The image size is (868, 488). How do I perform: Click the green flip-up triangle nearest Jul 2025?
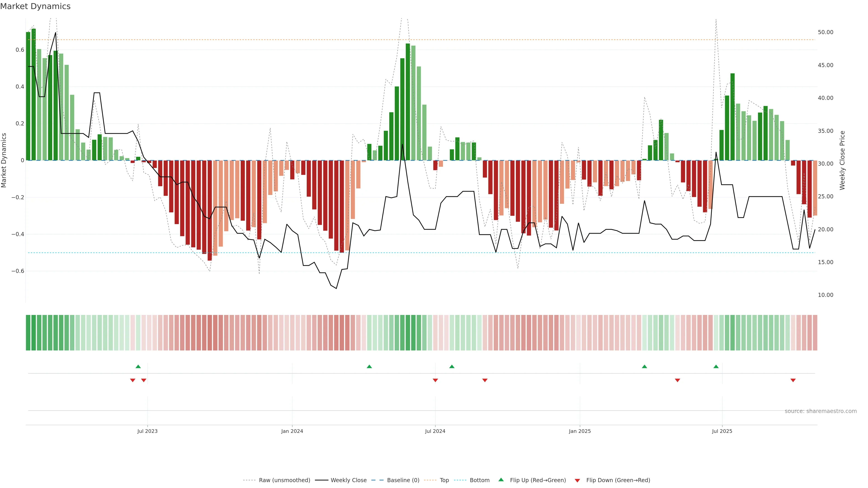pos(716,366)
